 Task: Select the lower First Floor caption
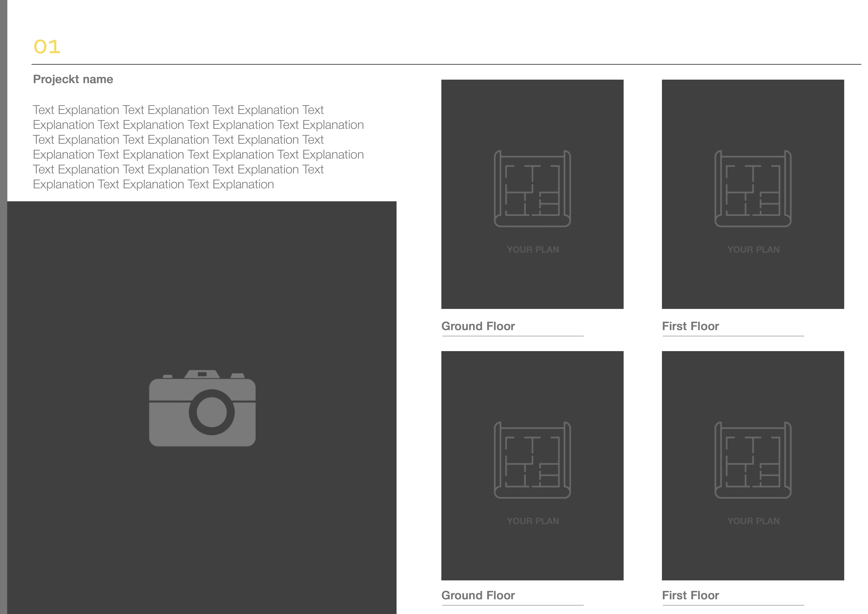point(690,595)
